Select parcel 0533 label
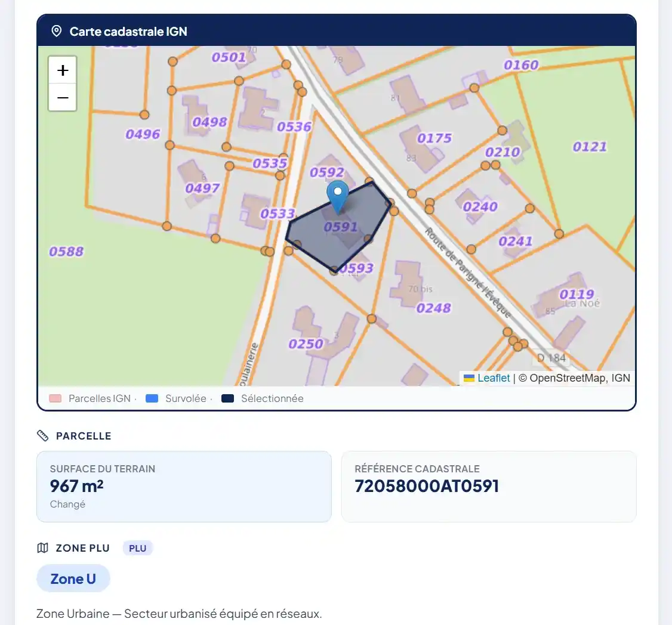The height and width of the screenshot is (625, 672). pyautogui.click(x=278, y=214)
